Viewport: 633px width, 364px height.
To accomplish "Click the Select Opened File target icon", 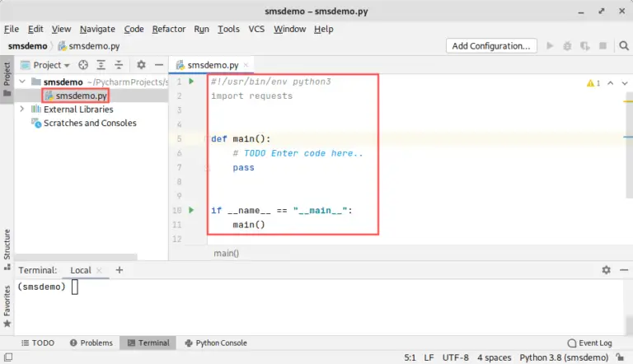I will tap(83, 65).
